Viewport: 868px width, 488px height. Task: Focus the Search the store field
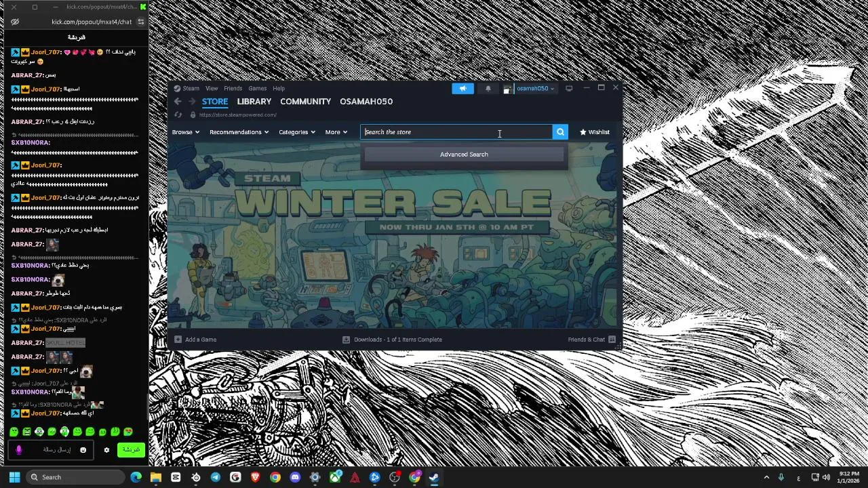point(456,132)
